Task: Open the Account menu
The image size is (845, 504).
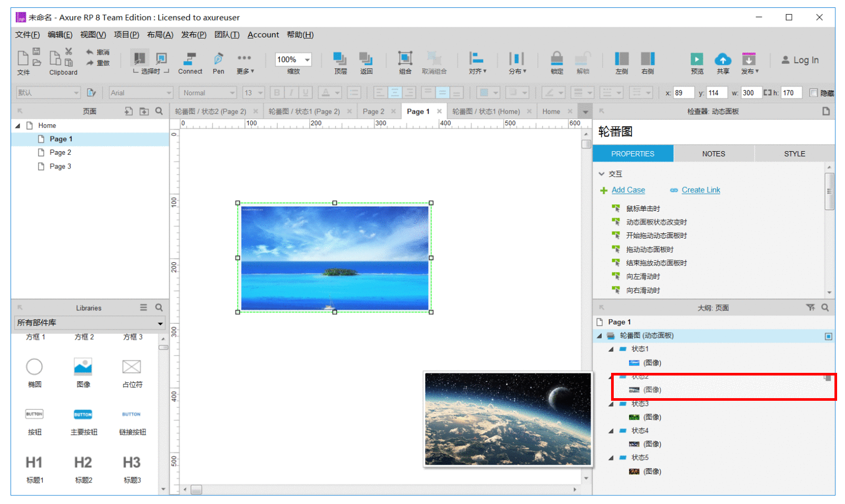Action: point(263,35)
